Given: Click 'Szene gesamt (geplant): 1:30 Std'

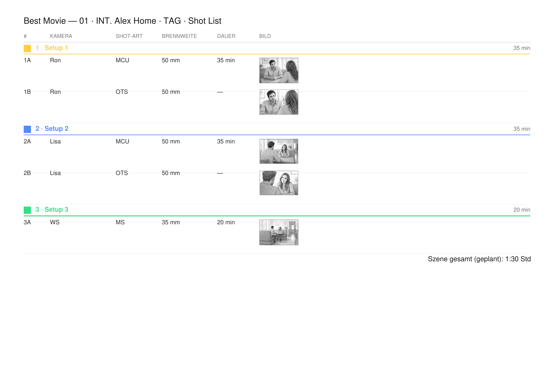Looking at the screenshot, I should tap(479, 259).
